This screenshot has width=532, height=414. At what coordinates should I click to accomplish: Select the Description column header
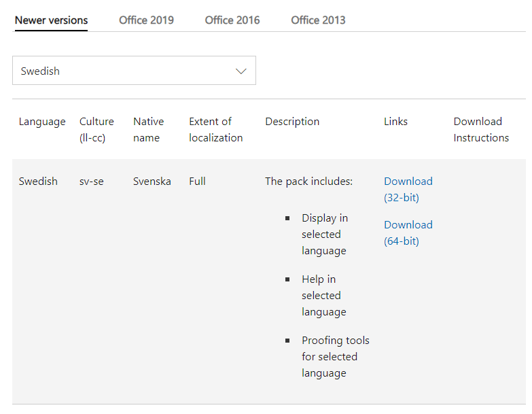tap(292, 122)
